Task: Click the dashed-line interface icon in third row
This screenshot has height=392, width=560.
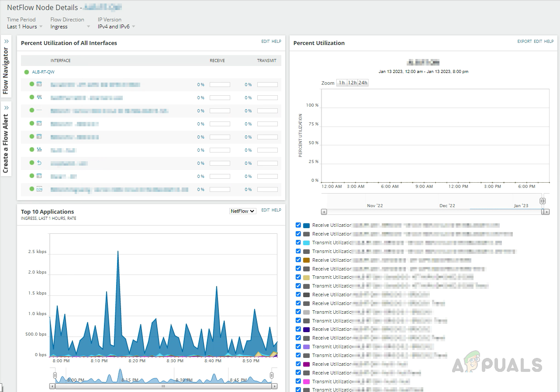Action: coord(39,111)
